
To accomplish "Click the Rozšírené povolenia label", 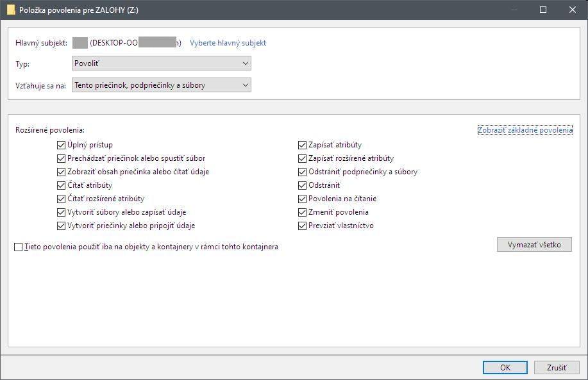I will click(50, 130).
